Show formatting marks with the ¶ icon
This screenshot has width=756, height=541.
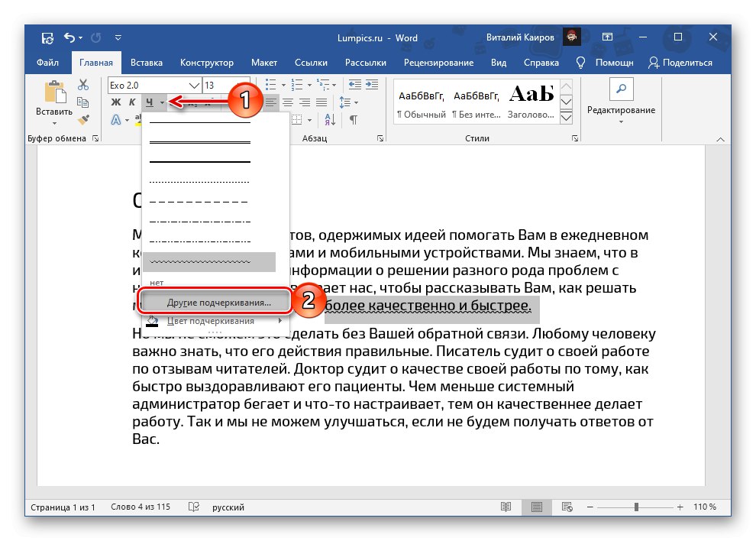point(351,120)
